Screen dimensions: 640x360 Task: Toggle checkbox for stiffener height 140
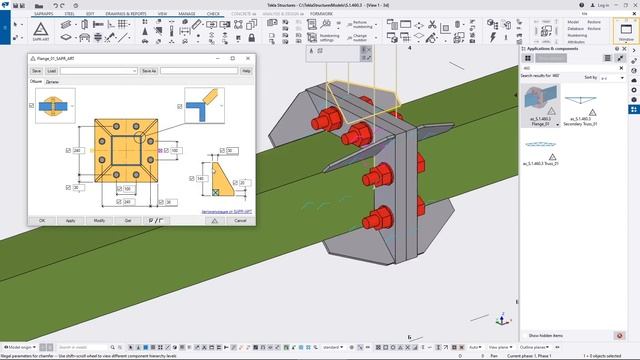(x=191, y=178)
